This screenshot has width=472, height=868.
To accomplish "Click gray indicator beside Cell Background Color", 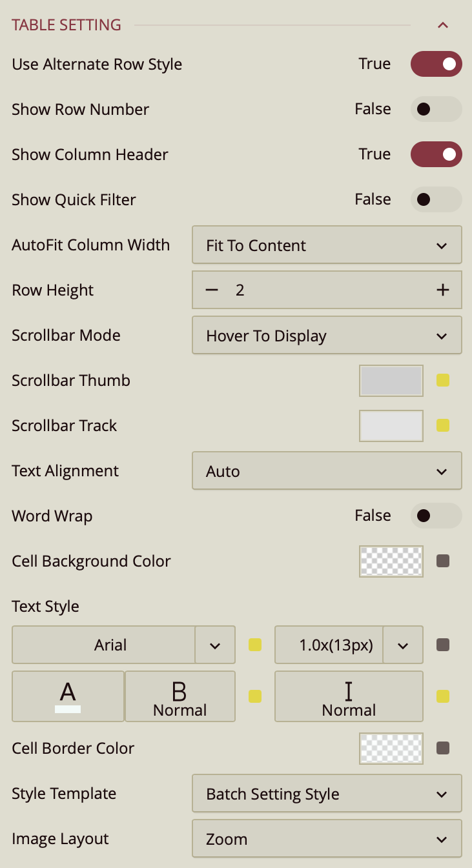I will [442, 561].
